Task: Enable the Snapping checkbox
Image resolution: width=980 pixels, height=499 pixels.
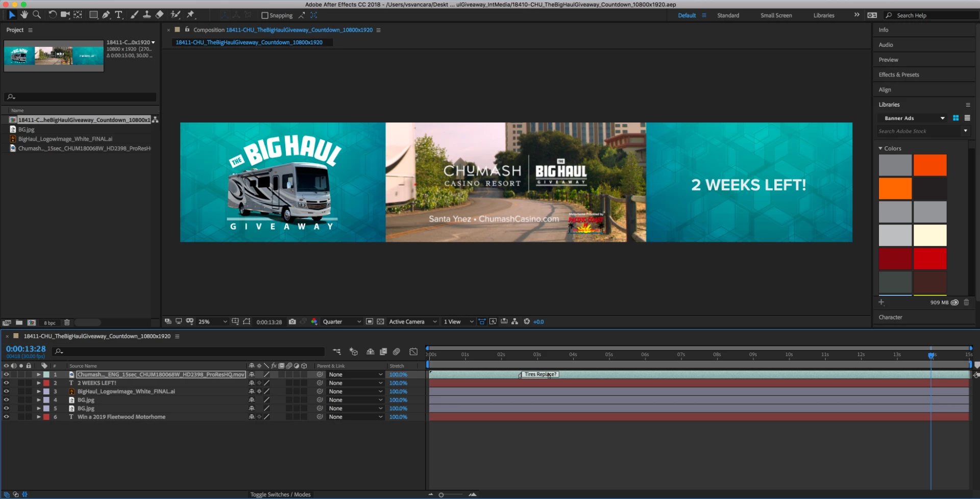Action: pos(265,15)
